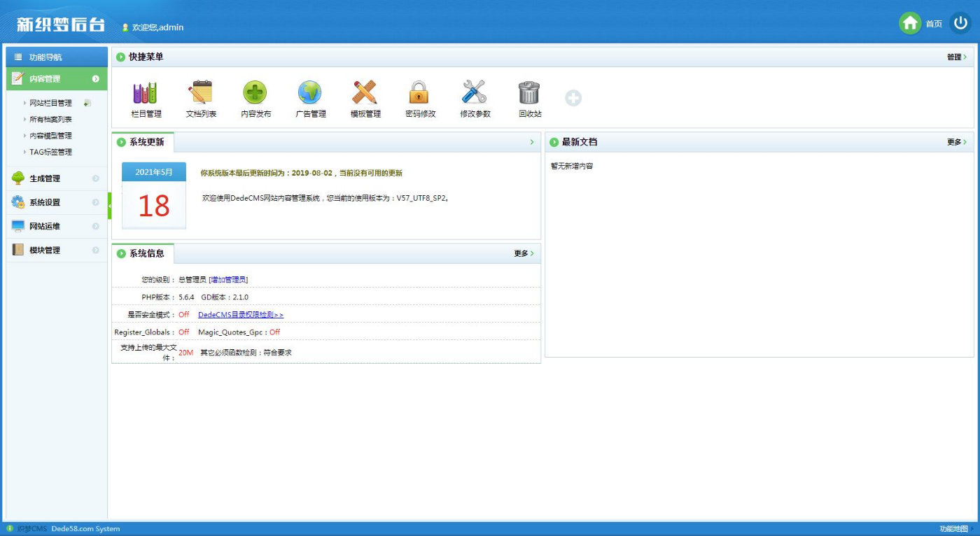Click the power logout button
The width and height of the screenshot is (980, 536).
point(960,23)
